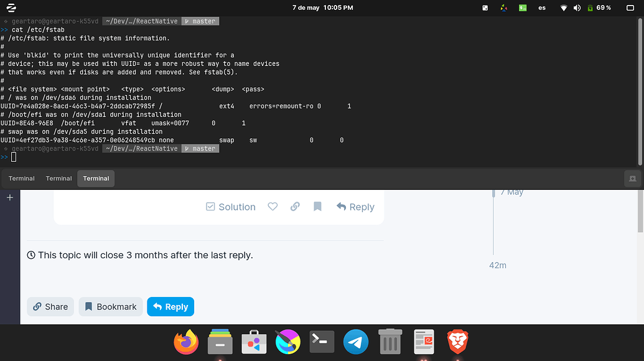
Task: Launch Brave browser from the dock
Action: tap(457, 342)
